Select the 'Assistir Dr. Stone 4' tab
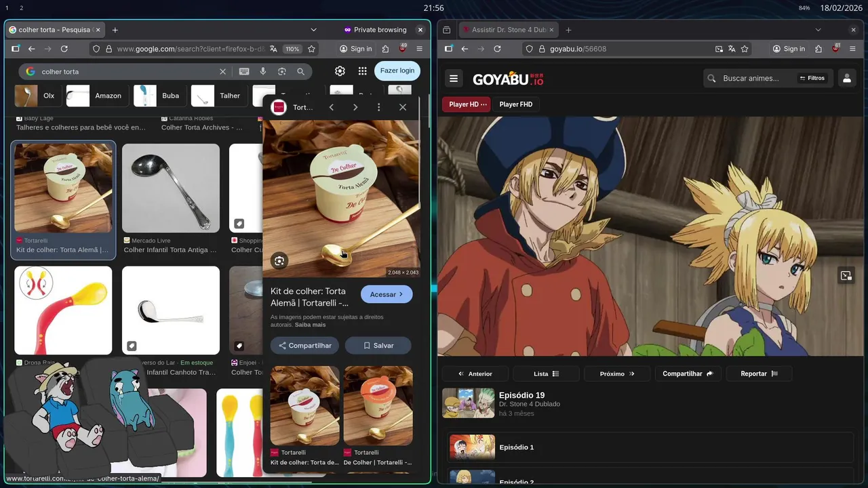Image resolution: width=868 pixels, height=488 pixels. (x=509, y=30)
